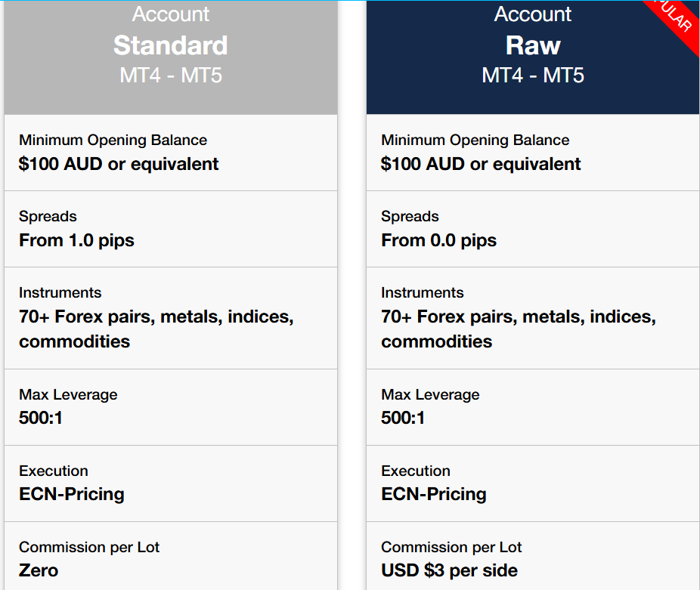Image resolution: width=700 pixels, height=590 pixels.
Task: Select the From 0.0 pips spread value
Action: [x=438, y=240]
